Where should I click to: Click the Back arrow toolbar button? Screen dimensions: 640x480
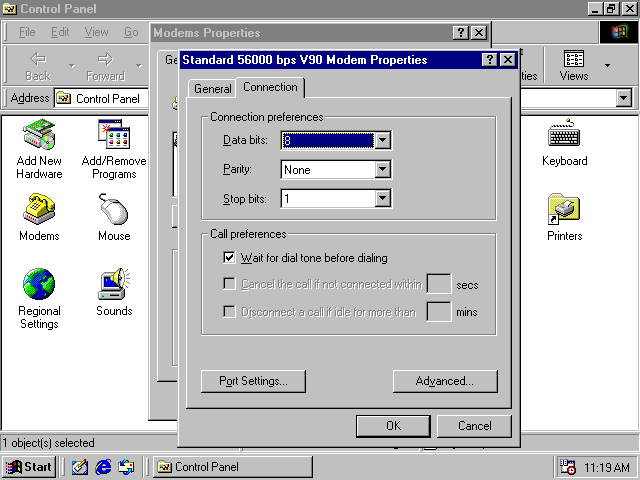[x=38, y=65]
